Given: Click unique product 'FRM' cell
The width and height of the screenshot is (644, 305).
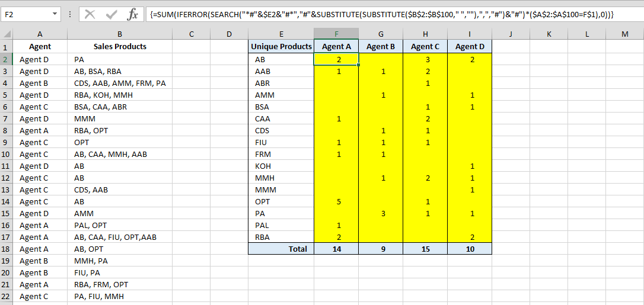Looking at the screenshot, I should (x=281, y=155).
